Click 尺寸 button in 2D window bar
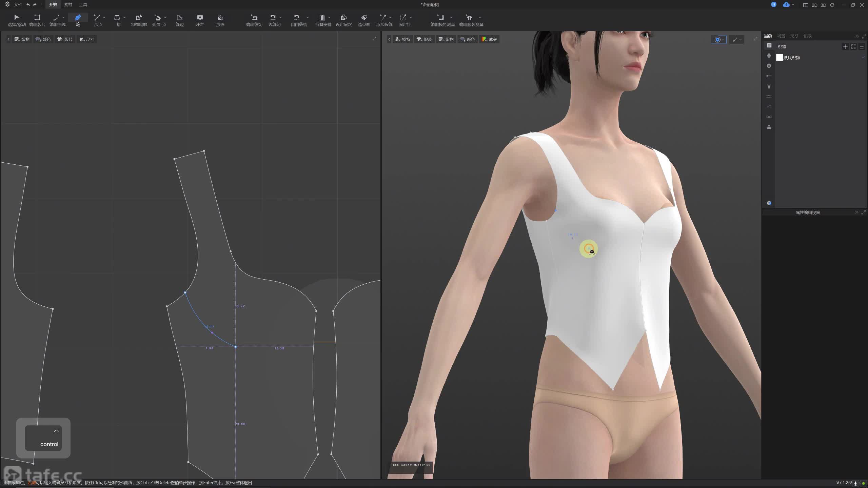The width and height of the screenshot is (868, 488). click(x=86, y=39)
